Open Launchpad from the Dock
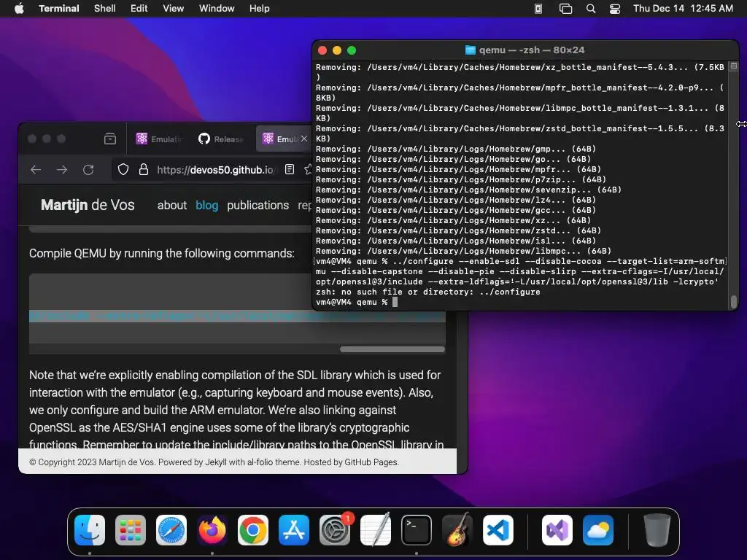 (x=131, y=530)
